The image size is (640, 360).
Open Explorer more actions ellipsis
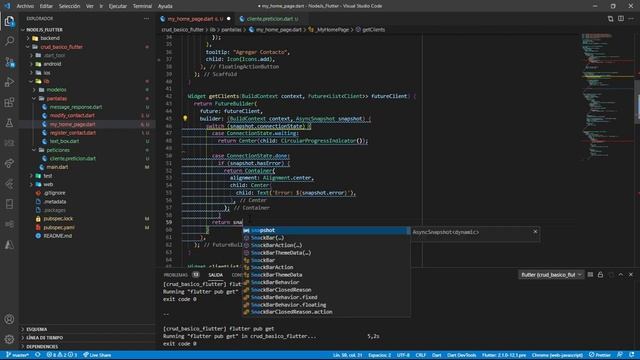tap(147, 18)
